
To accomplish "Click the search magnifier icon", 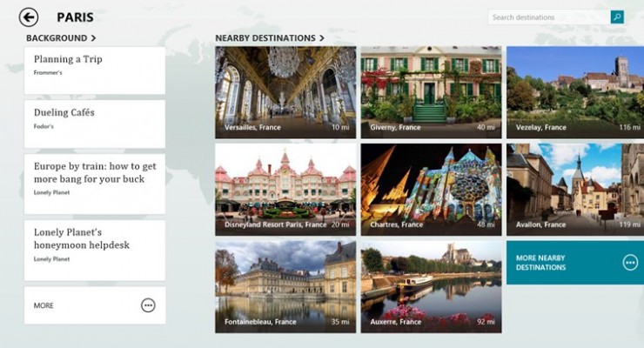I will tap(617, 17).
